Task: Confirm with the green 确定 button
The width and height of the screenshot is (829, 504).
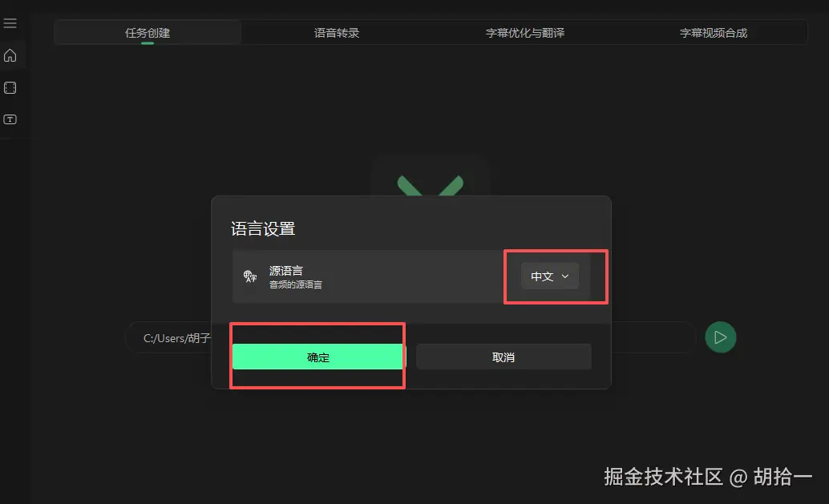Action: [317, 357]
